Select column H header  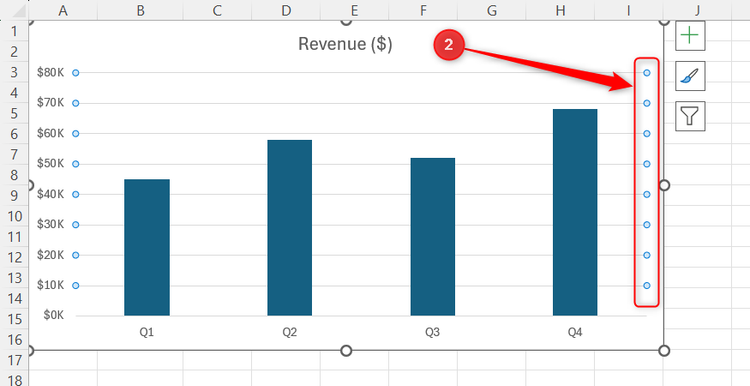click(x=560, y=10)
